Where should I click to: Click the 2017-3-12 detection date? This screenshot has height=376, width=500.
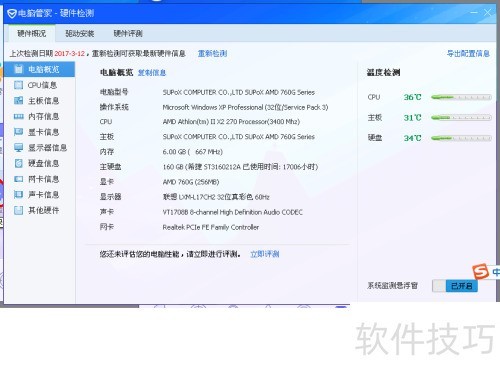point(69,53)
